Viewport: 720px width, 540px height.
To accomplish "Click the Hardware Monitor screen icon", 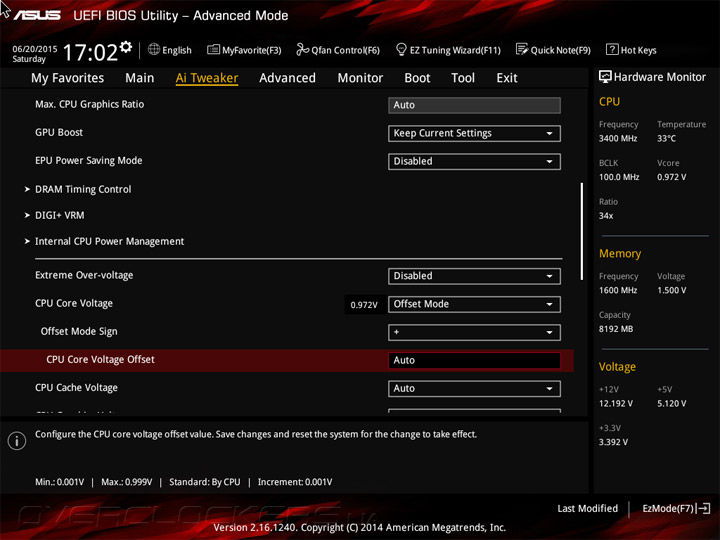I will 605,77.
